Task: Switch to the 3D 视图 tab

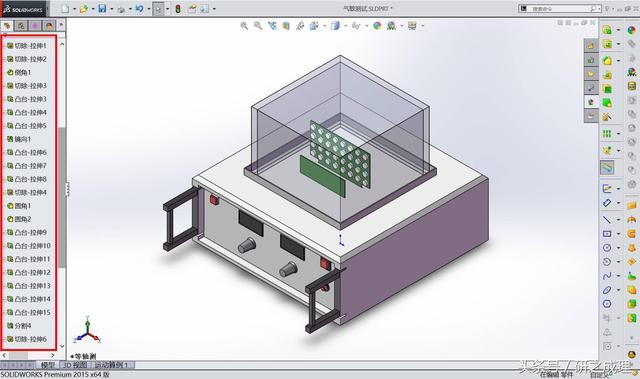Action: pyautogui.click(x=74, y=365)
